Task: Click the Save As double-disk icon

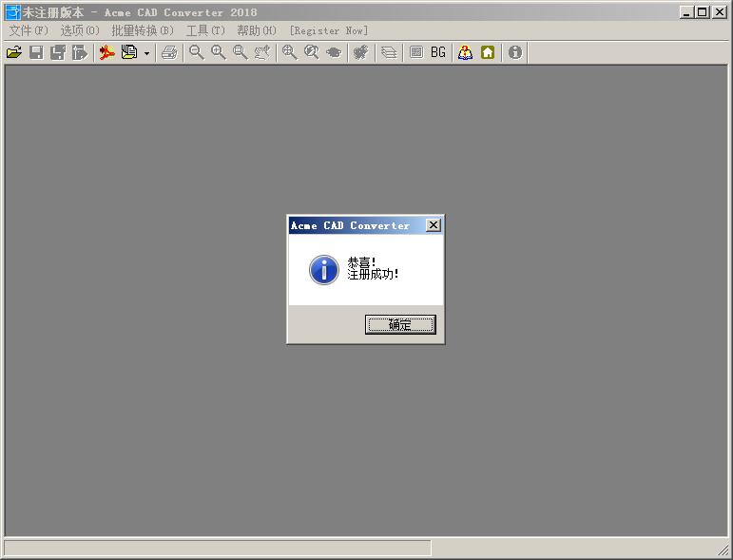Action: [x=58, y=52]
